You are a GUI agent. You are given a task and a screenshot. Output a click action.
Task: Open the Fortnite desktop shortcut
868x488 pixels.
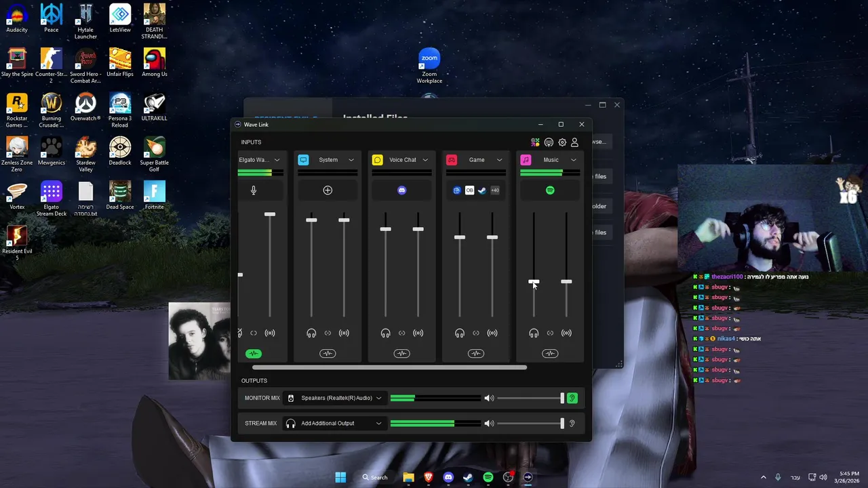click(155, 195)
